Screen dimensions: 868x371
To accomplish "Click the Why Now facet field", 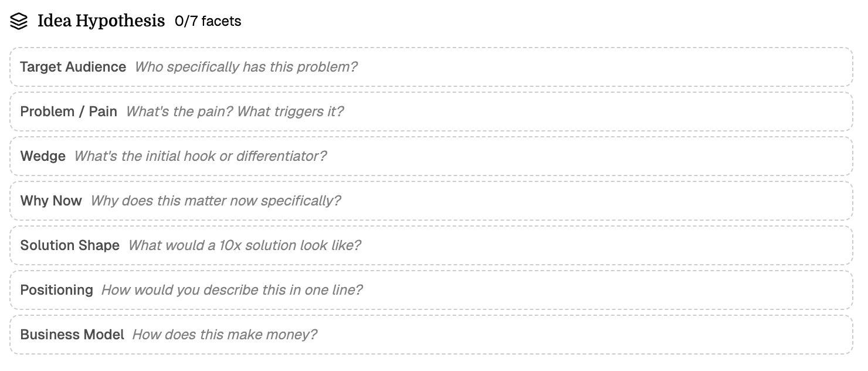I will (434, 201).
